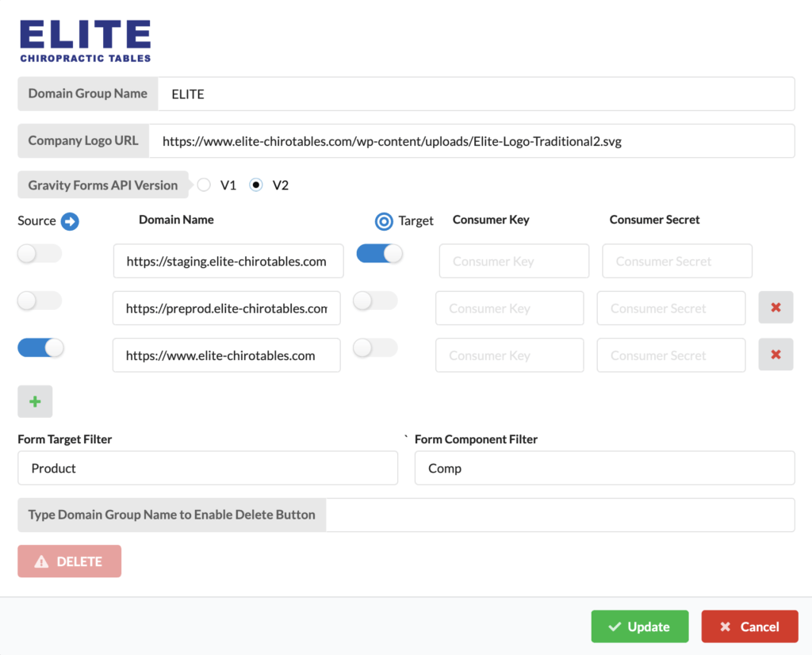This screenshot has height=655, width=812.
Task: Click the Elite Chiropractic Tables logo
Action: pyautogui.click(x=86, y=41)
